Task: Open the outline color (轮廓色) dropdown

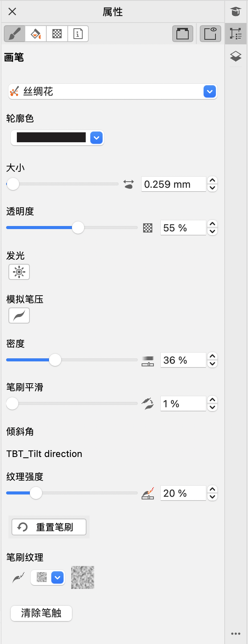Action: click(x=96, y=138)
